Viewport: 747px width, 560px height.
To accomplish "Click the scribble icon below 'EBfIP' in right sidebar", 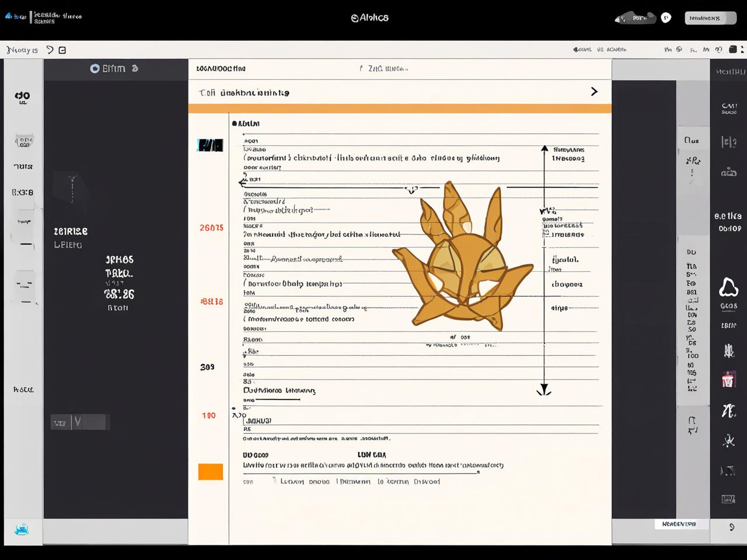I will [728, 351].
